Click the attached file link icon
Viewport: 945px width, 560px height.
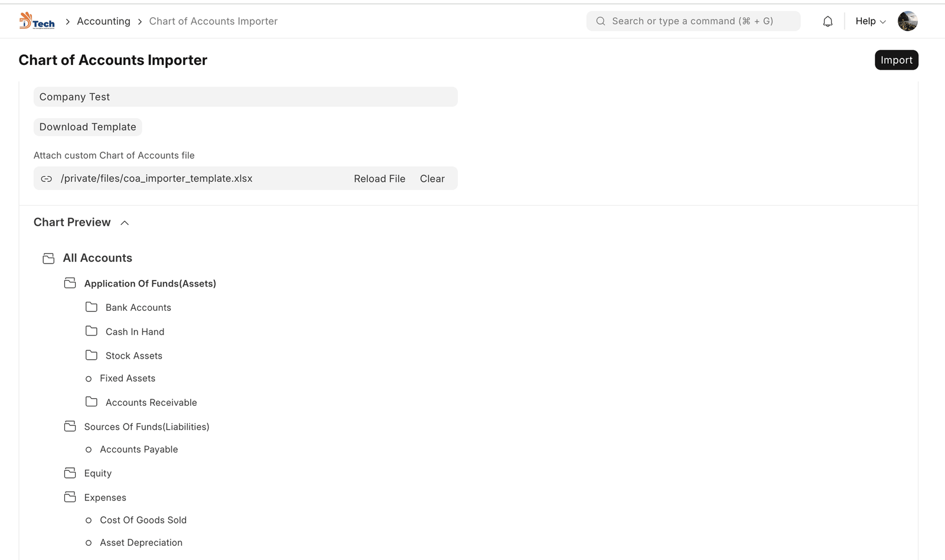tap(47, 178)
